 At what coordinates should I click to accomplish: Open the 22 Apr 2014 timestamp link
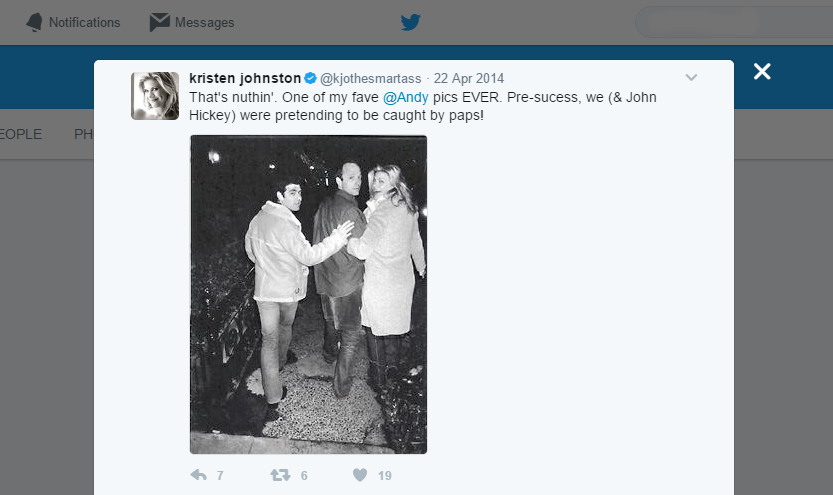point(469,78)
